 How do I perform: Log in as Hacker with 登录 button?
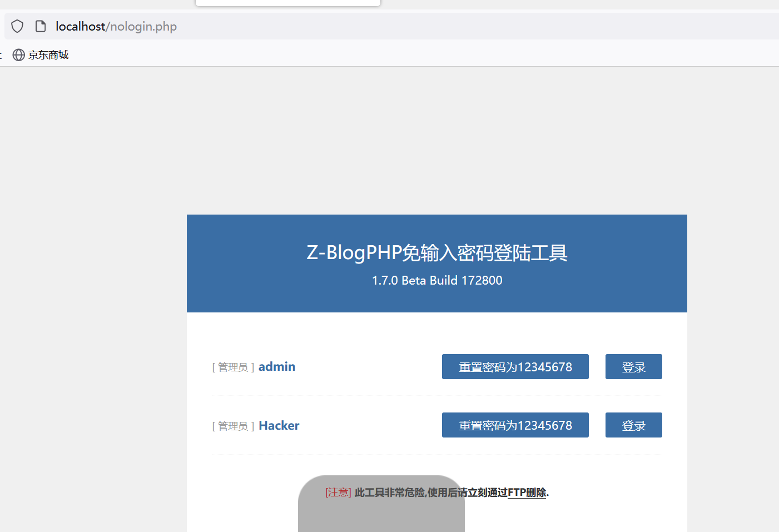(634, 425)
